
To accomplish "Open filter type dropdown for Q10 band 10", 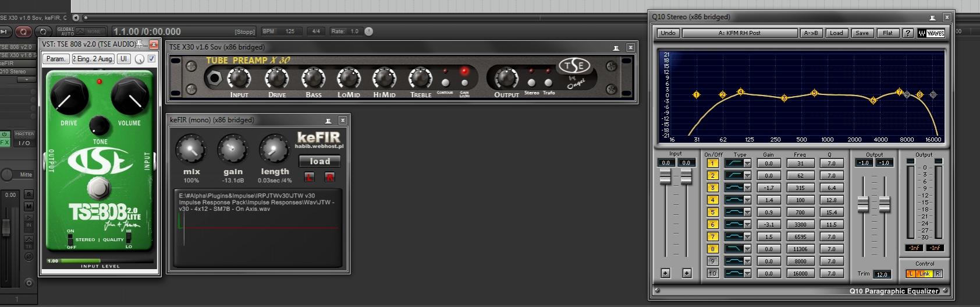I will coord(747,273).
